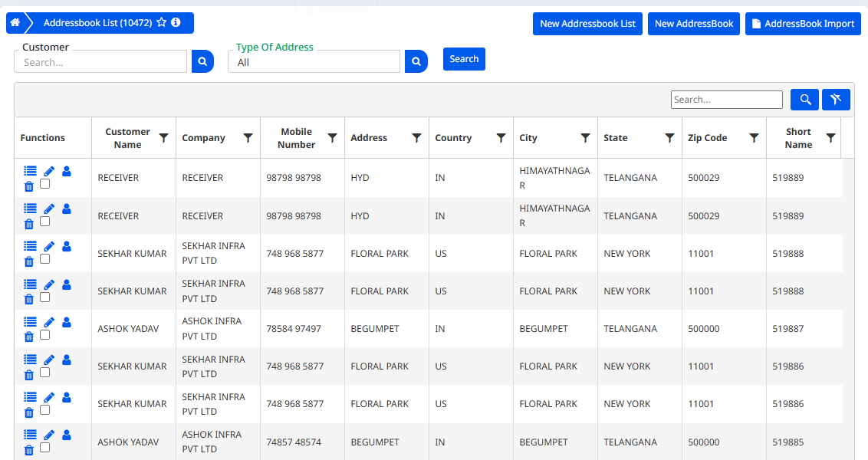The image size is (868, 460).
Task: Click the Short Name column header label
Action: 798,138
